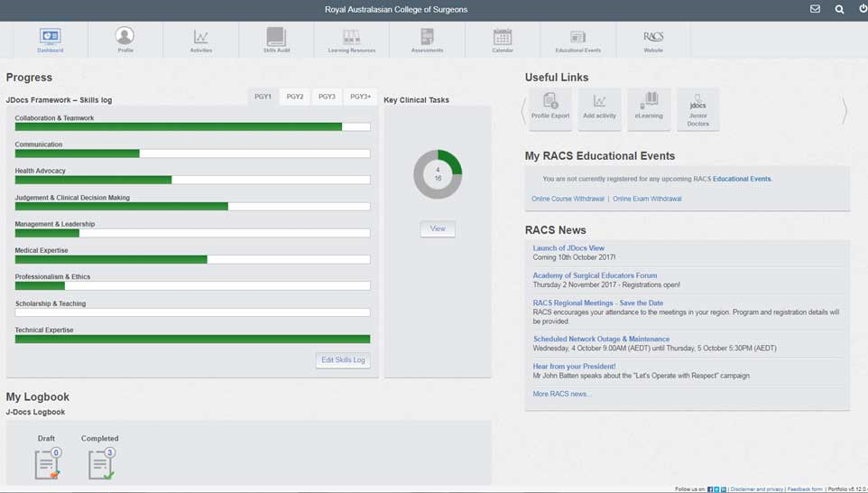Click Judgement & Clinical Decision Making bar

point(193,207)
